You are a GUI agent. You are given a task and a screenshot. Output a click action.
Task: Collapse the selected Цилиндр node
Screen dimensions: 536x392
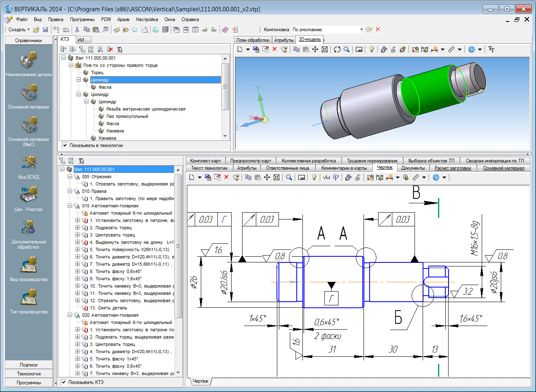[79, 80]
